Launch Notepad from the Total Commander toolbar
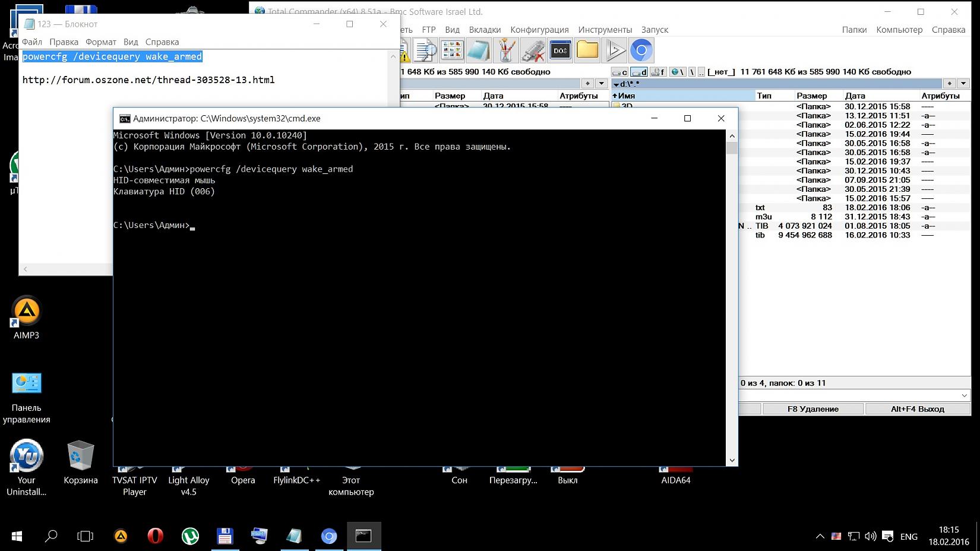Viewport: 980px width, 551px height. pos(479,51)
